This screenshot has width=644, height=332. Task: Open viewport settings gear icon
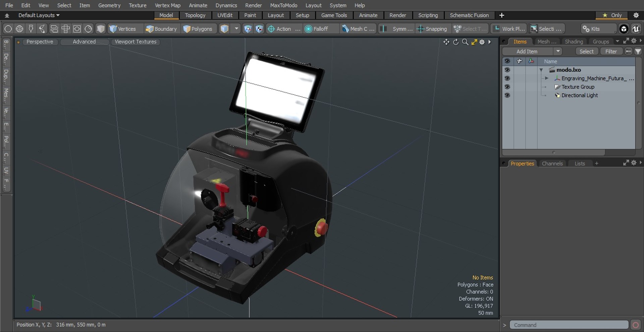pos(482,42)
